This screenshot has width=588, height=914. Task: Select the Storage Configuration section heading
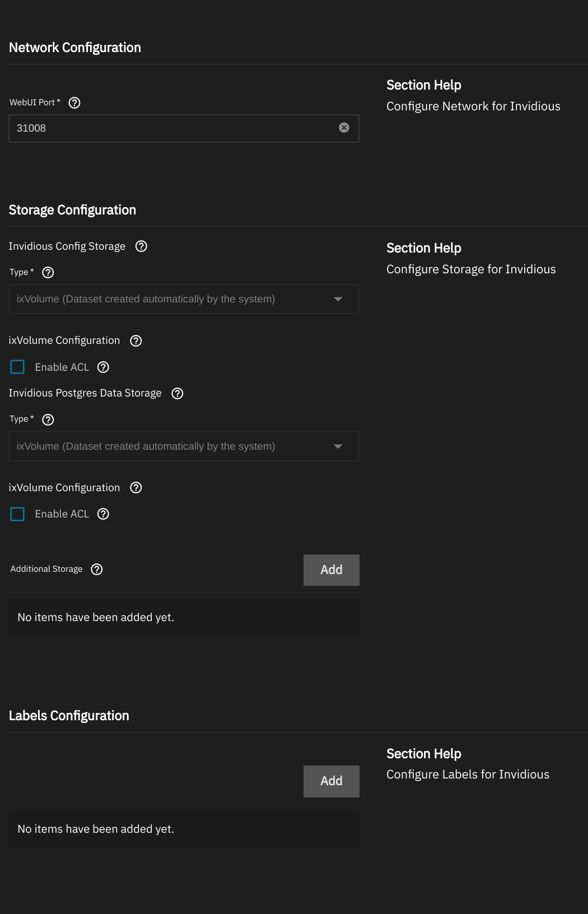(x=72, y=210)
